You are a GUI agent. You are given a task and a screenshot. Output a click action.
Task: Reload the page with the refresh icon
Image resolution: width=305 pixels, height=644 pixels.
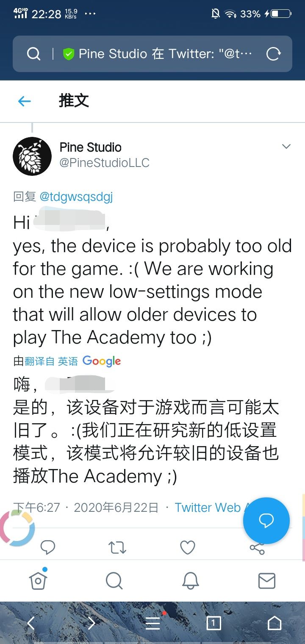[x=273, y=54]
